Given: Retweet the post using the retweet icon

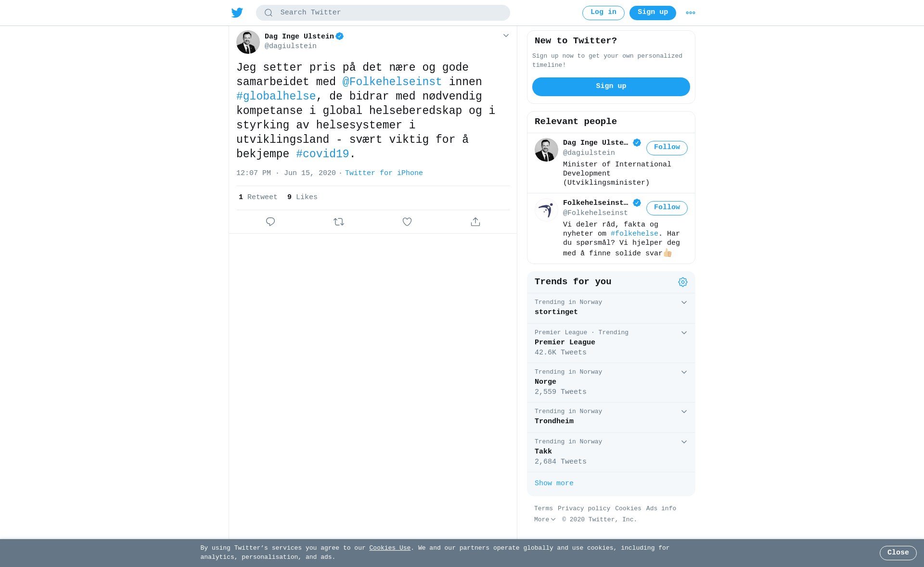Looking at the screenshot, I should click(x=339, y=222).
